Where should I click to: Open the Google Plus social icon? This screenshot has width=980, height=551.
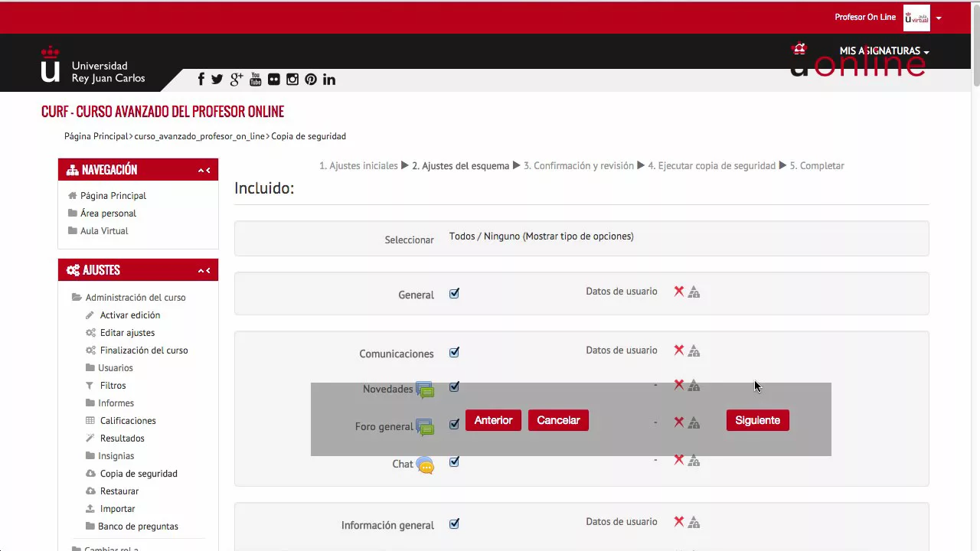[237, 79]
